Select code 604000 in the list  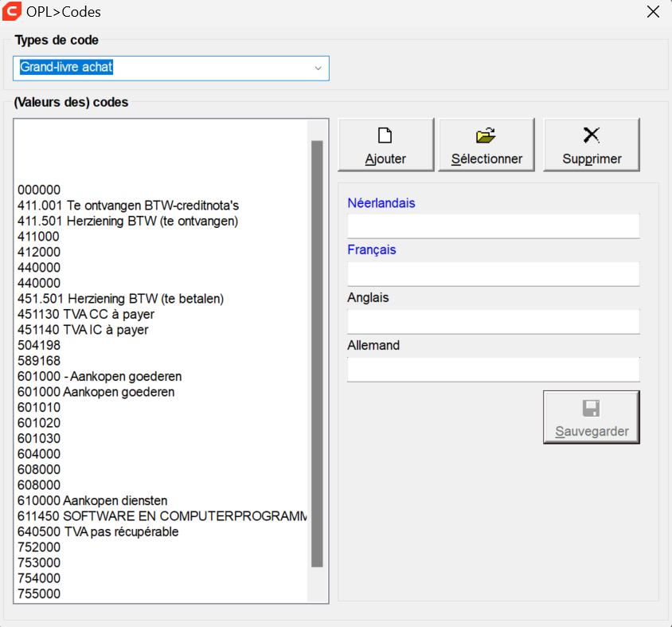162,454
